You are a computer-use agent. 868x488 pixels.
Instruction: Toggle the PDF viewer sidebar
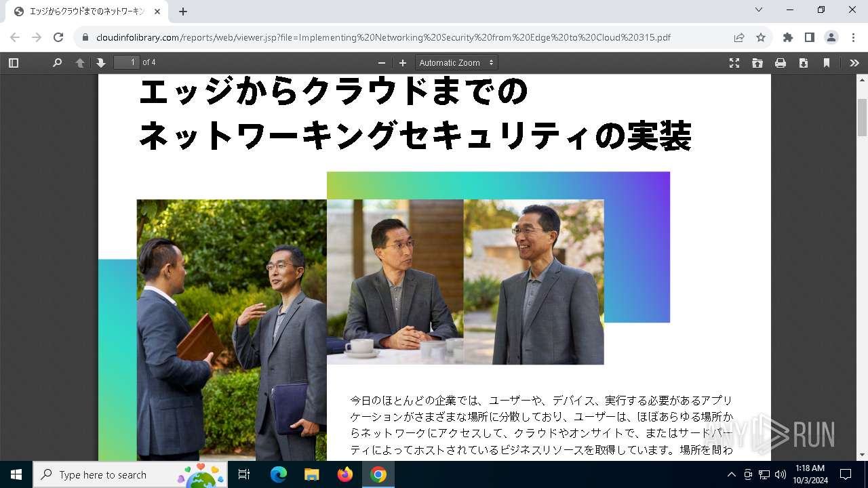tap(14, 62)
